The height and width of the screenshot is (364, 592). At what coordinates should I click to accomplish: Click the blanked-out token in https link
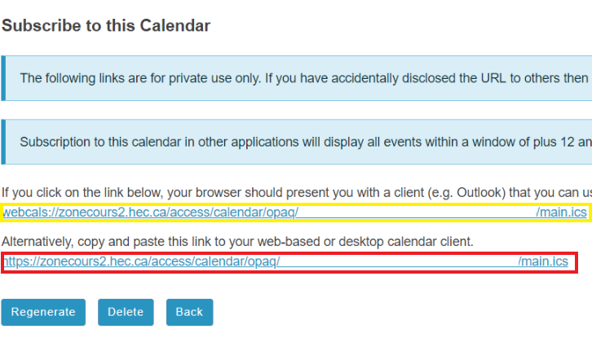click(399, 261)
